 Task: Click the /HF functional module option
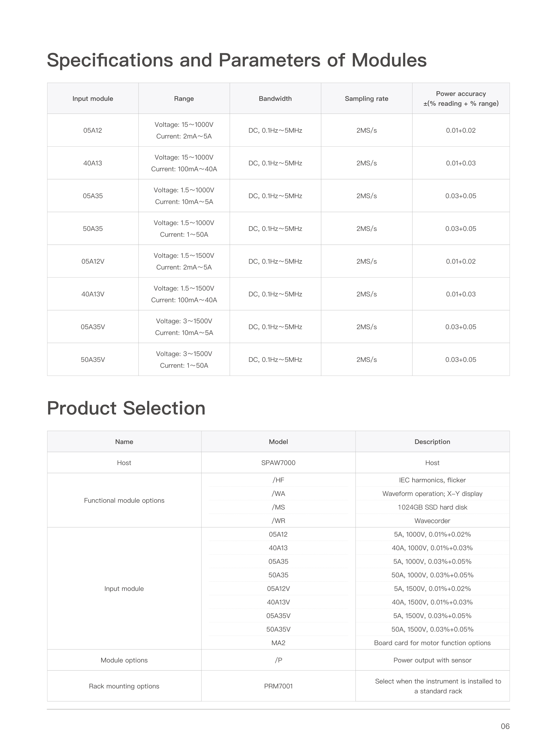coord(278,480)
